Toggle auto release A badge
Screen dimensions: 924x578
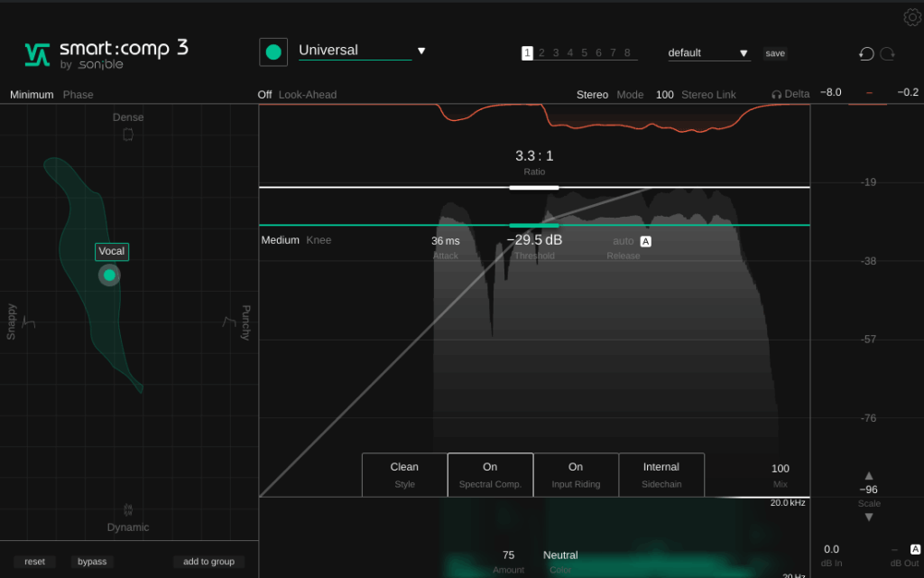[645, 241]
